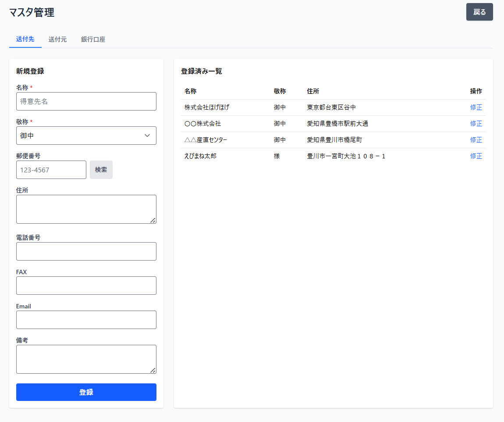Open 修正 link for えびまね太郎

tap(476, 156)
